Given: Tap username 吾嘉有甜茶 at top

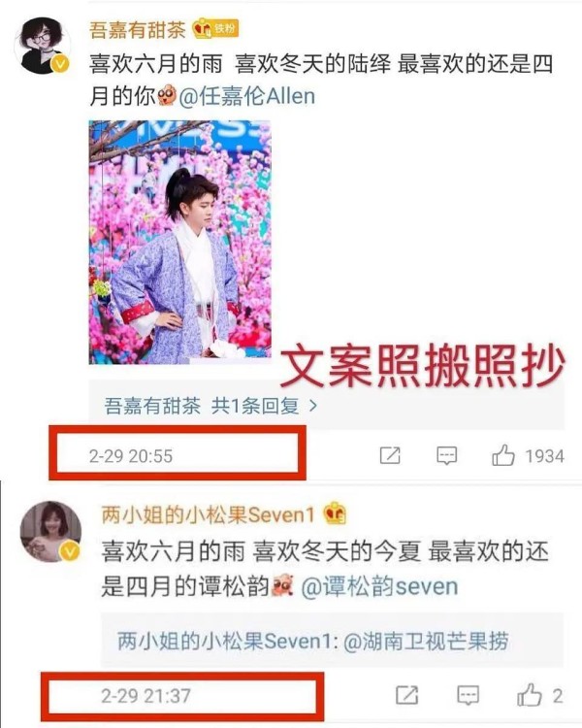Looking at the screenshot, I should [137, 30].
